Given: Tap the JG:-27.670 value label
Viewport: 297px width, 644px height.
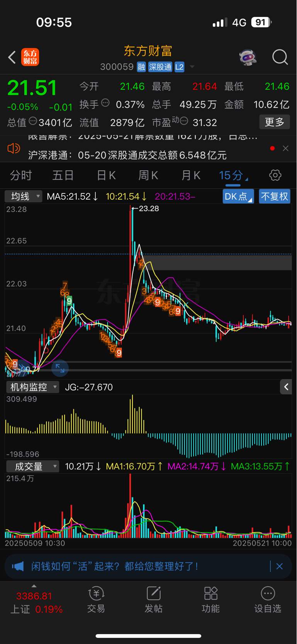Looking at the screenshot, I should (89, 387).
